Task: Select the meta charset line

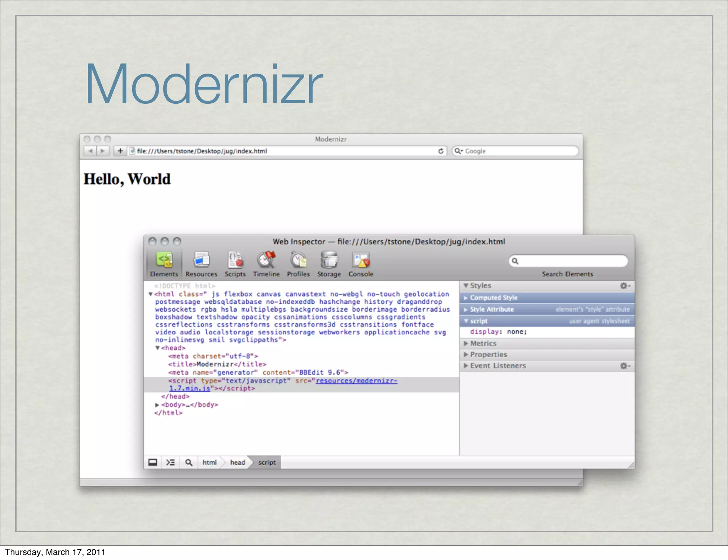Action: pyautogui.click(x=213, y=356)
